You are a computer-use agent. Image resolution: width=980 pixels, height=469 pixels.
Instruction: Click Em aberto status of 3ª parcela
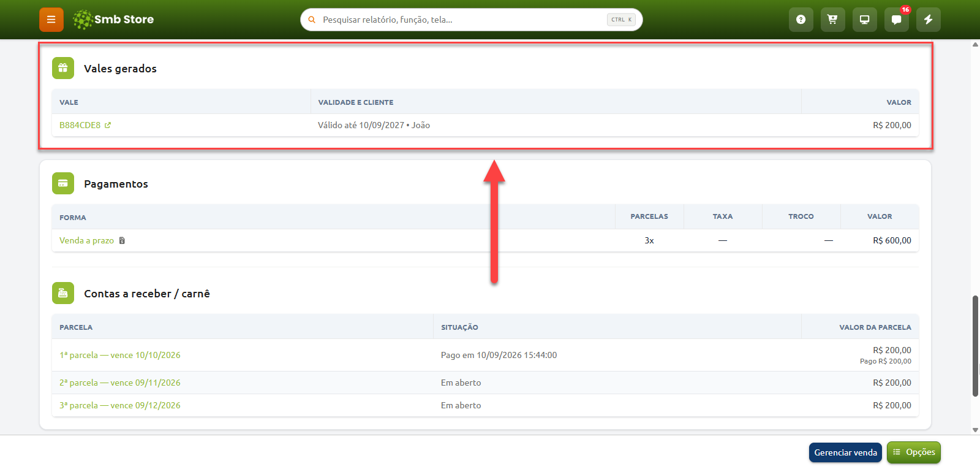point(461,405)
